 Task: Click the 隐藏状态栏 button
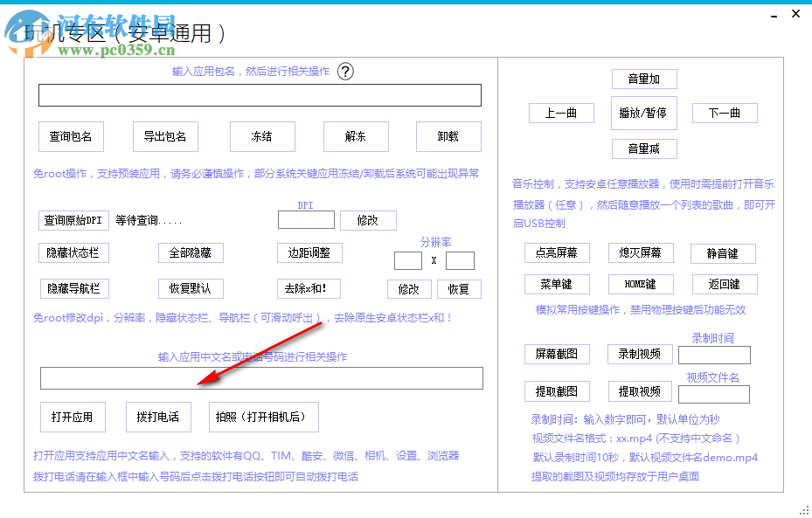[73, 253]
